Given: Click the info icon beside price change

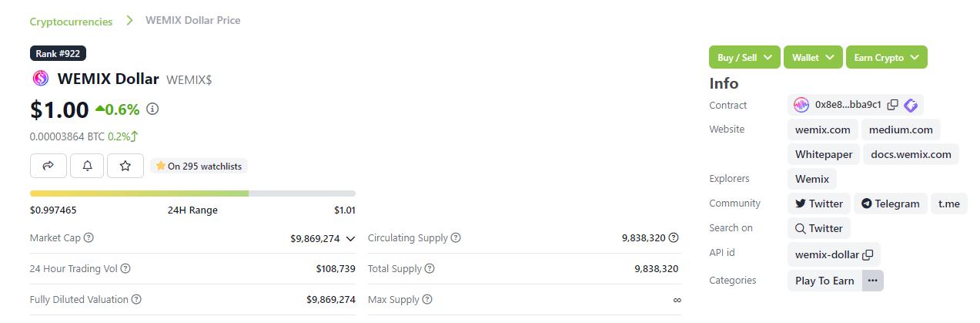Looking at the screenshot, I should pyautogui.click(x=152, y=109).
